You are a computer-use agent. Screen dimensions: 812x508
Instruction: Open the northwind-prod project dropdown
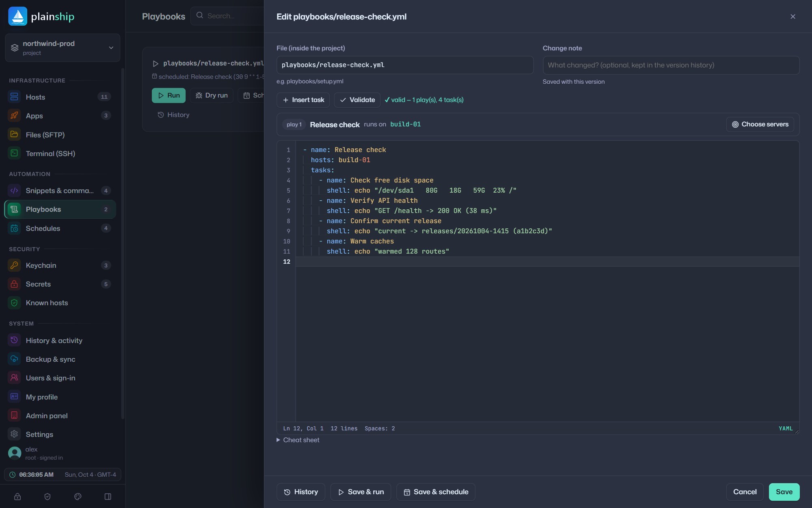(x=63, y=48)
